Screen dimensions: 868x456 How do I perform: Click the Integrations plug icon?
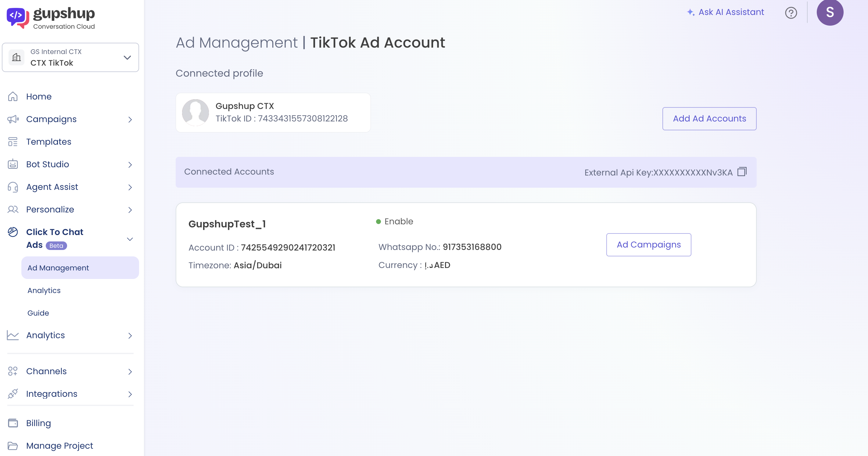coord(13,394)
